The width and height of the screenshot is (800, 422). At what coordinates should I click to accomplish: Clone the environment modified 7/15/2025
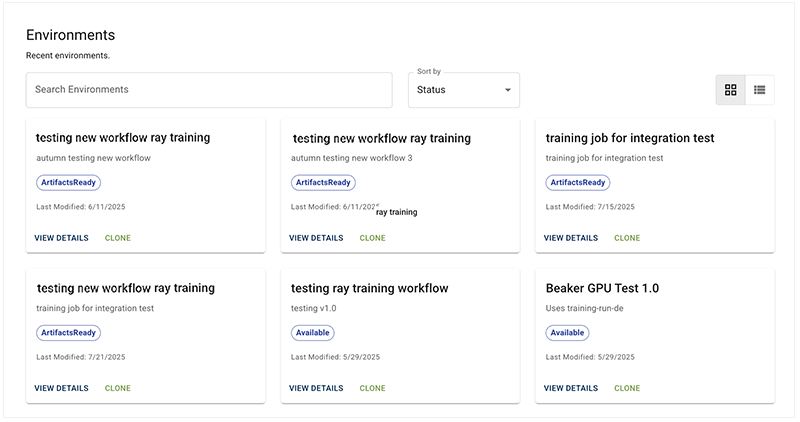pyautogui.click(x=627, y=238)
